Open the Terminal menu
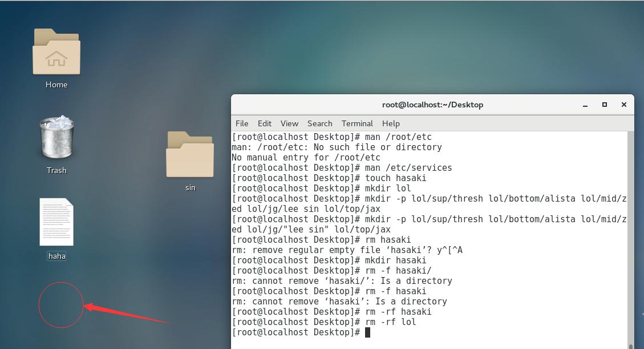The width and height of the screenshot is (644, 349). 357,123
